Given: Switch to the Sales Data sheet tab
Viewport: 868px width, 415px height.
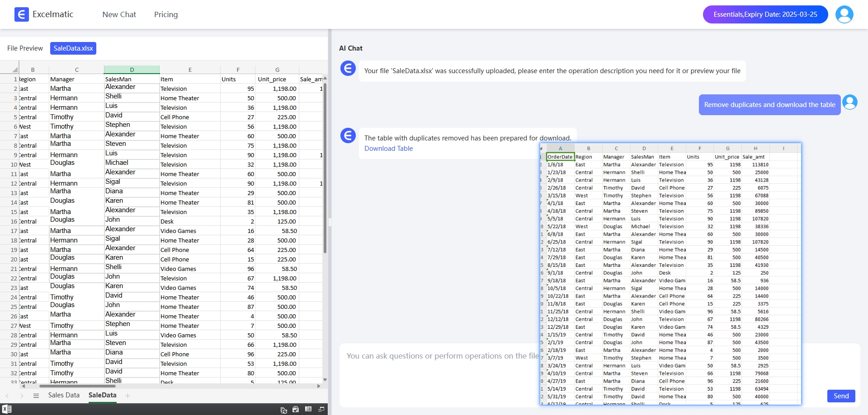Looking at the screenshot, I should click(64, 395).
